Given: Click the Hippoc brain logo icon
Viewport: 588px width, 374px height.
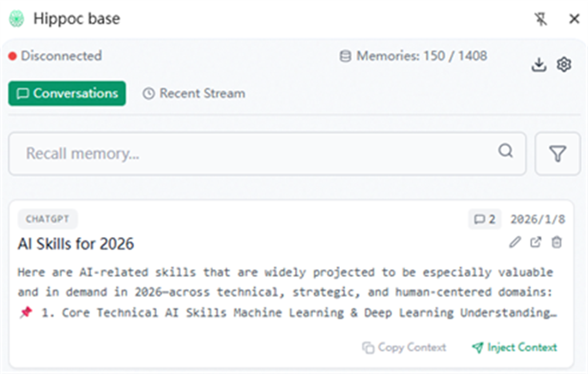Looking at the screenshot, I should pyautogui.click(x=17, y=19).
